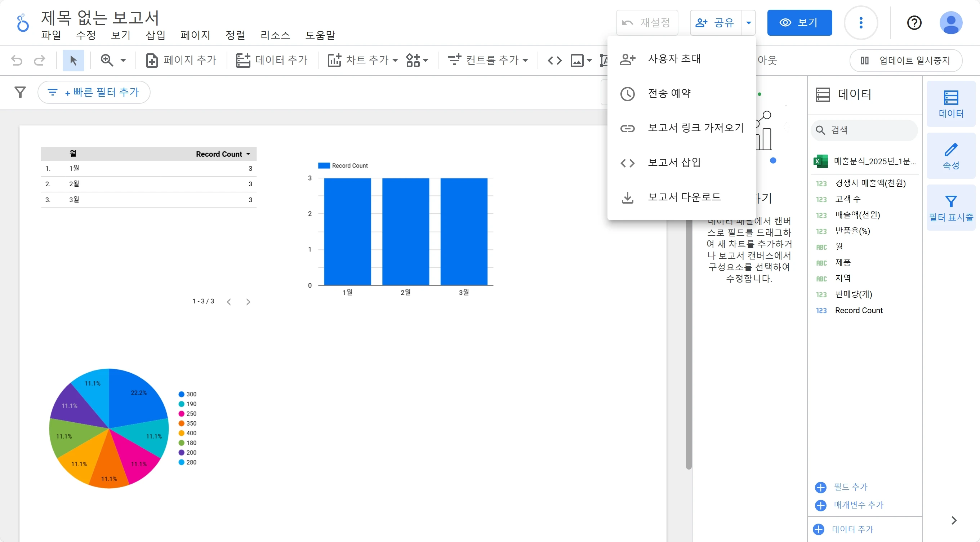Open zoom level dropdown arrow
The width and height of the screenshot is (980, 542).
pos(123,60)
